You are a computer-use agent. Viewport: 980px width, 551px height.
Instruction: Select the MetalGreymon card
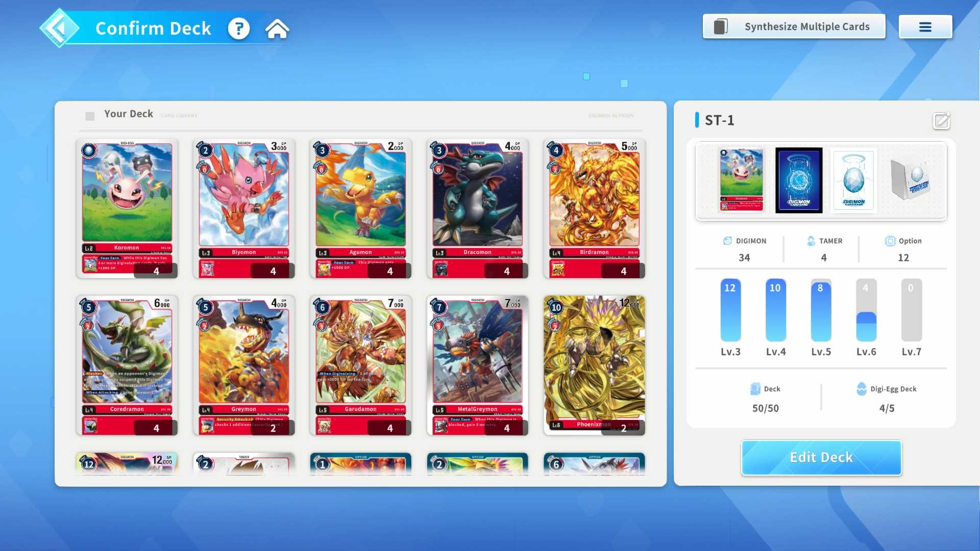[477, 365]
